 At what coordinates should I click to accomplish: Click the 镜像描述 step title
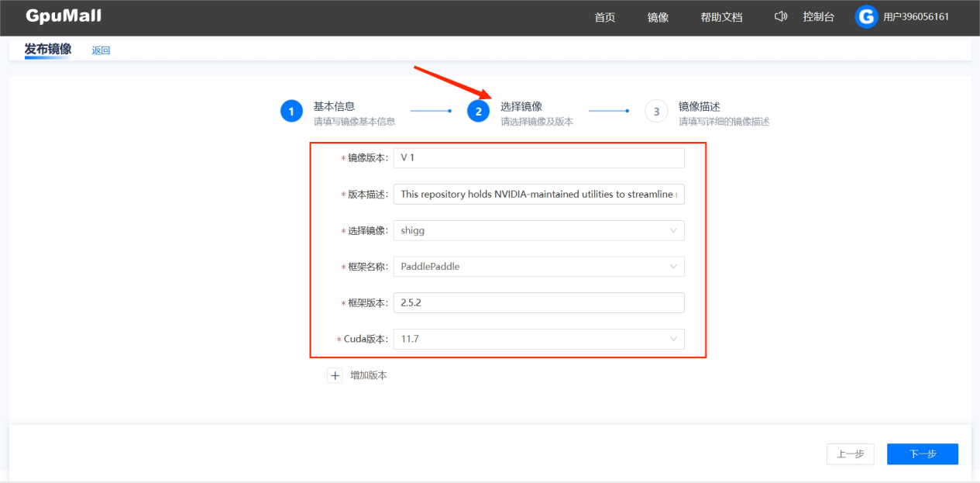click(x=700, y=106)
